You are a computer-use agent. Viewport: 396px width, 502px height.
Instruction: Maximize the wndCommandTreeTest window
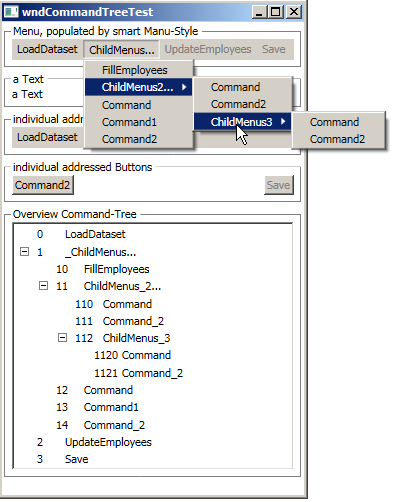tap(275, 12)
